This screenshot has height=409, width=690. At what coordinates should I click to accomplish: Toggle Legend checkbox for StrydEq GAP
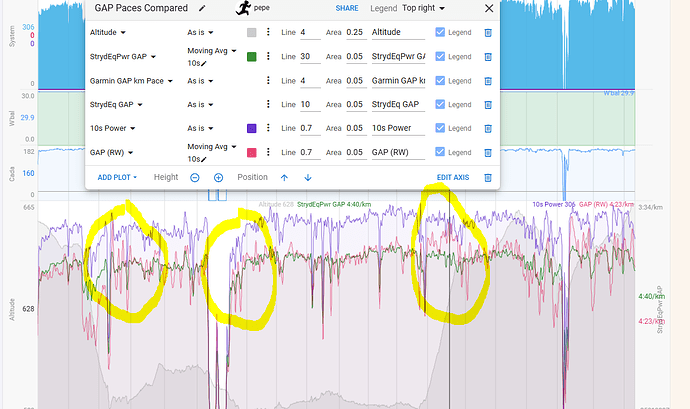point(440,104)
